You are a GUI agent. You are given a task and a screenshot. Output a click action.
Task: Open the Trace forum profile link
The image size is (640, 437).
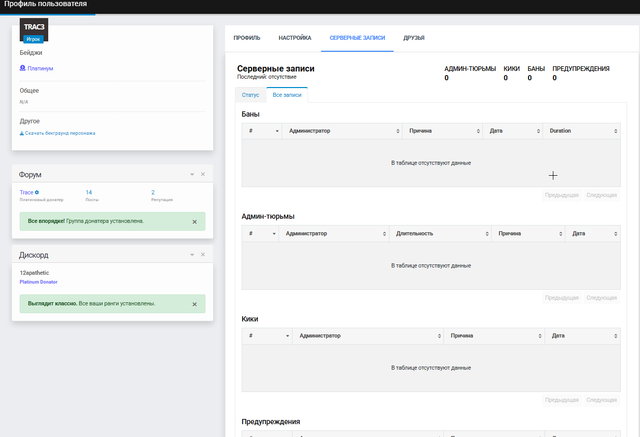point(27,192)
